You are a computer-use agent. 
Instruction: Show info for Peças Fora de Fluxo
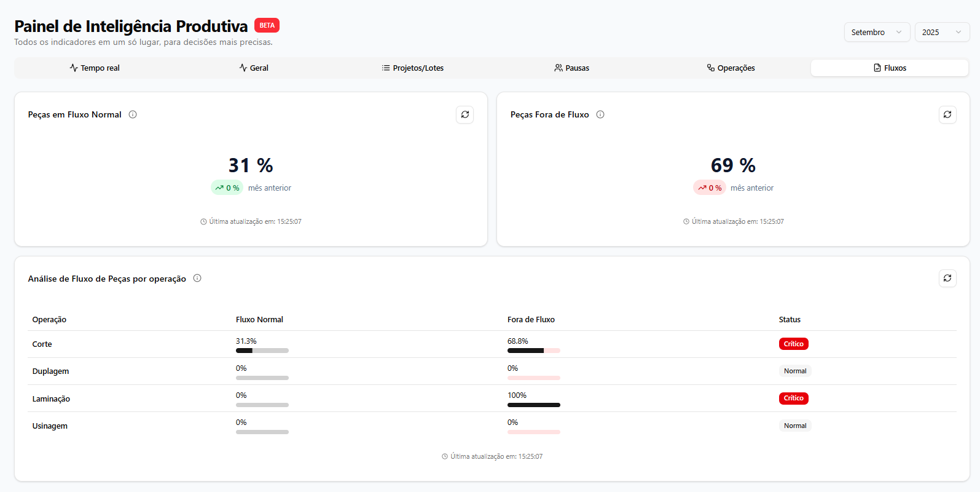coord(600,114)
